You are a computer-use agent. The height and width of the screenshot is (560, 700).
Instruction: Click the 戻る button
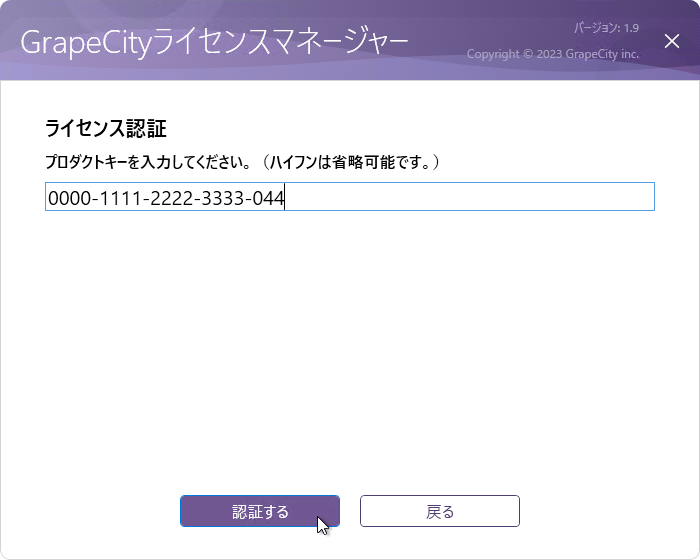click(440, 511)
